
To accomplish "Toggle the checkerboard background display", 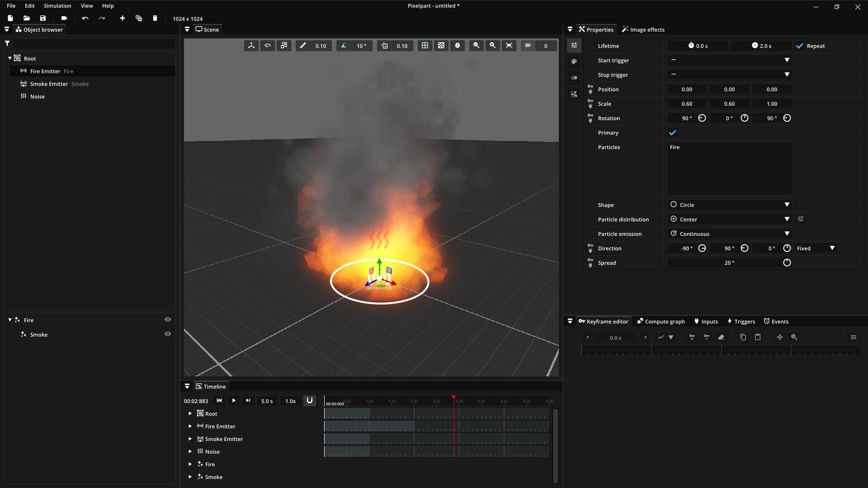I will coord(441,46).
